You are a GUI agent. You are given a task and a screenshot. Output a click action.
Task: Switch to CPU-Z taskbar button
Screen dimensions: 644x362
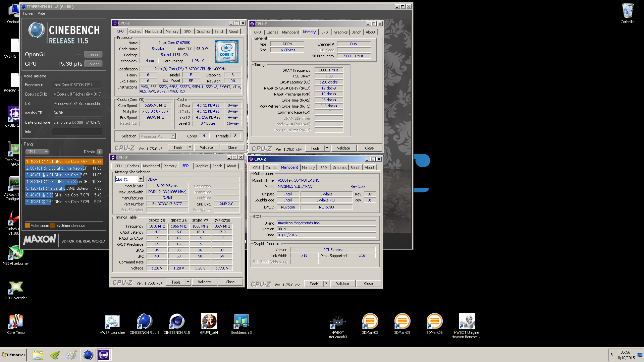[104, 355]
